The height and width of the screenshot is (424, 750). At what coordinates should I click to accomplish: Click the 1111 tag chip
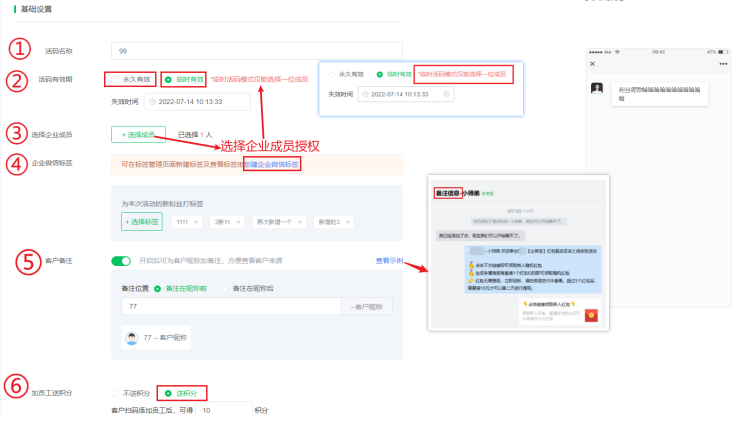tap(187, 222)
